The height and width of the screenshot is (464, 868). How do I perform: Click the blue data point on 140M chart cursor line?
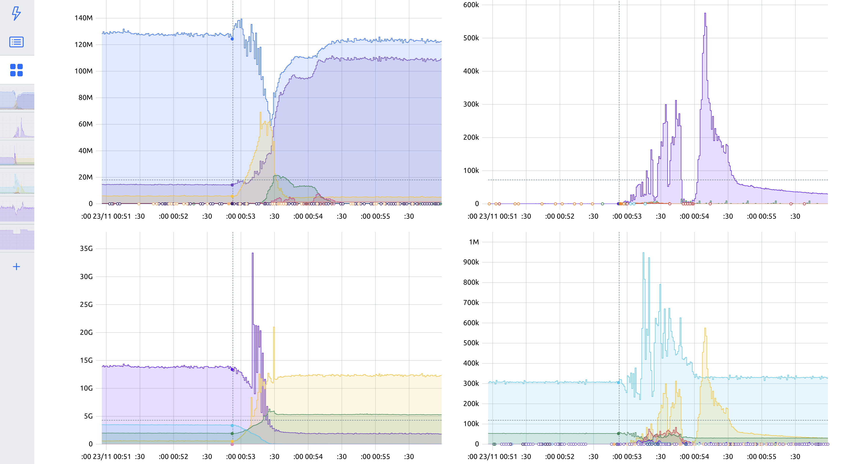click(232, 39)
